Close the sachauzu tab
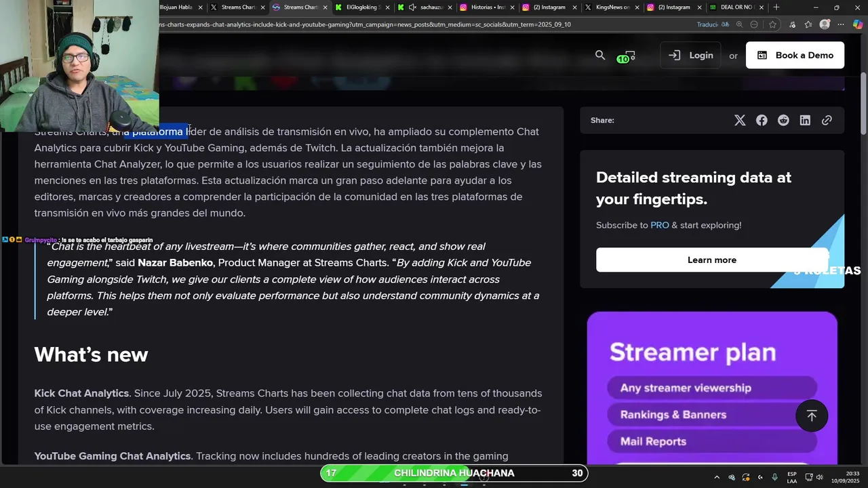This screenshot has width=868, height=488. pyautogui.click(x=449, y=7)
